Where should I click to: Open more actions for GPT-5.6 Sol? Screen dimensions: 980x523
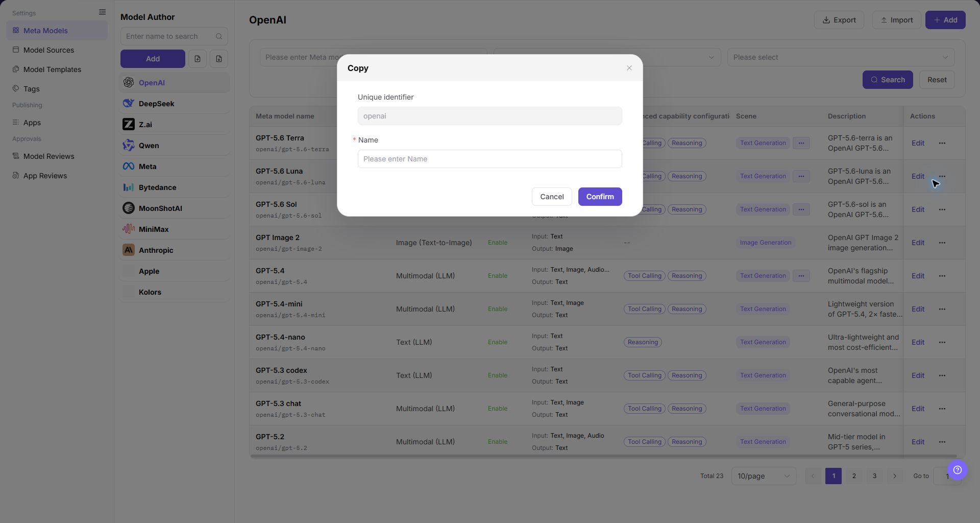[942, 209]
